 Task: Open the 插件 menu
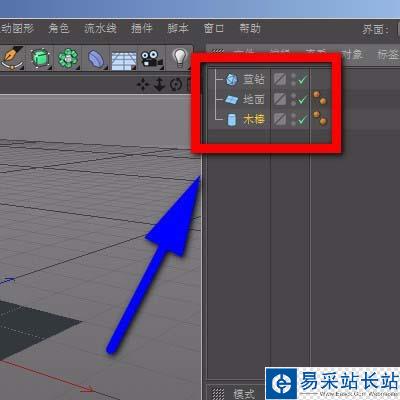pyautogui.click(x=141, y=29)
